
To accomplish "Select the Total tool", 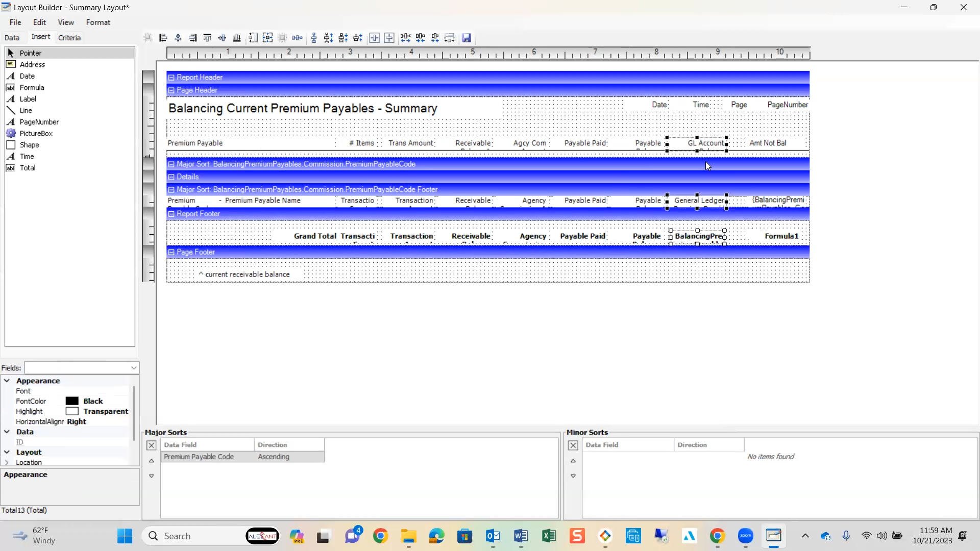I will pyautogui.click(x=28, y=168).
